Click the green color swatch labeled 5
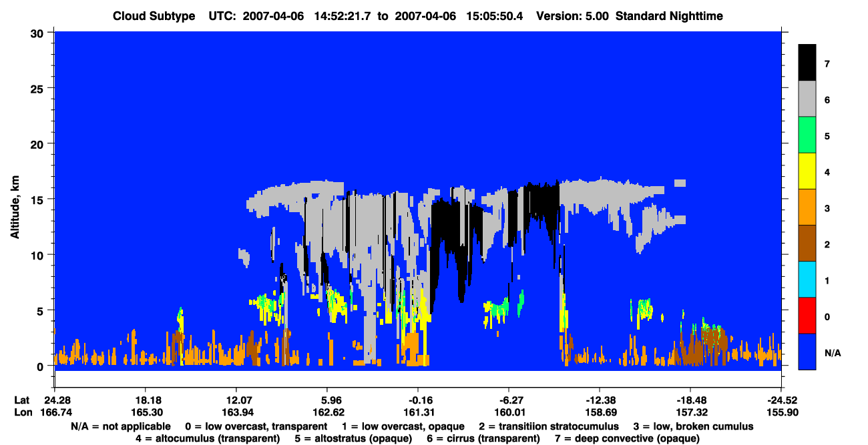 tap(807, 135)
